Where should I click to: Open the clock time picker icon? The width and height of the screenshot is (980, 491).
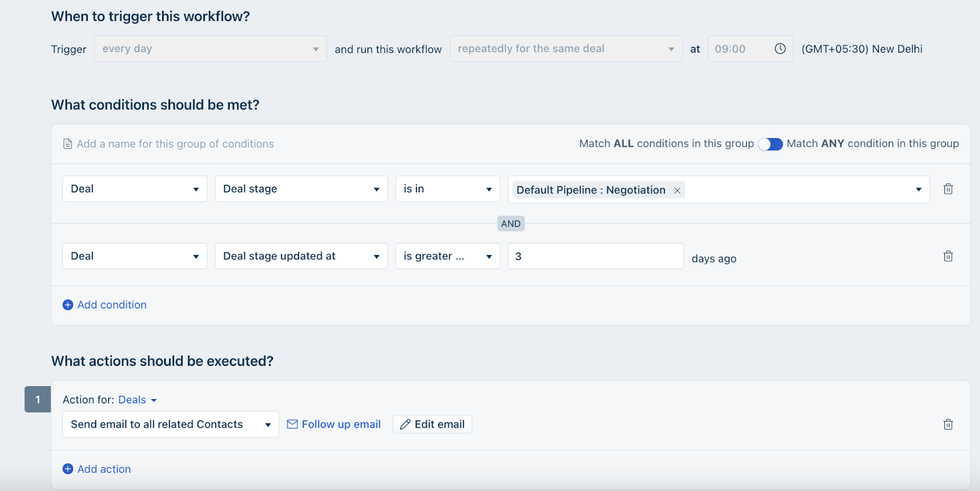click(780, 49)
